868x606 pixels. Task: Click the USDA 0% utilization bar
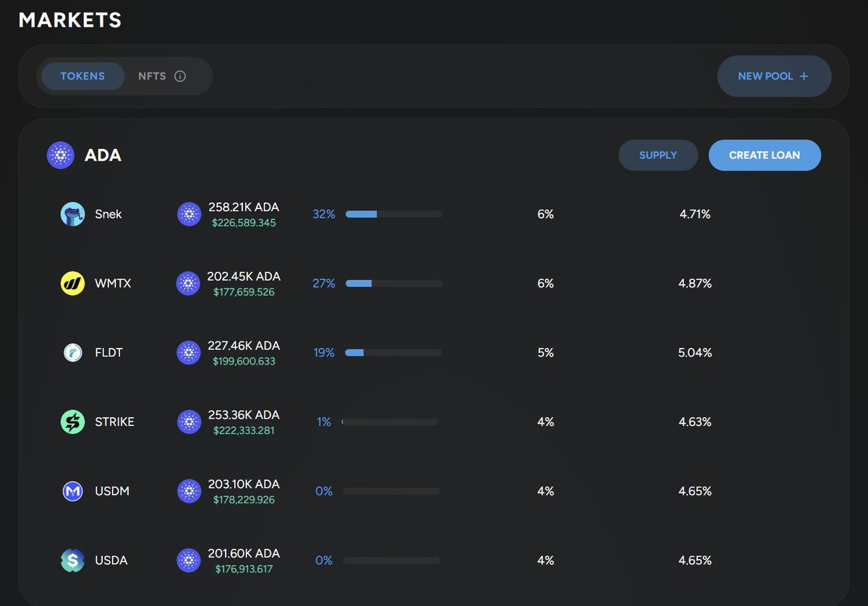click(391, 560)
